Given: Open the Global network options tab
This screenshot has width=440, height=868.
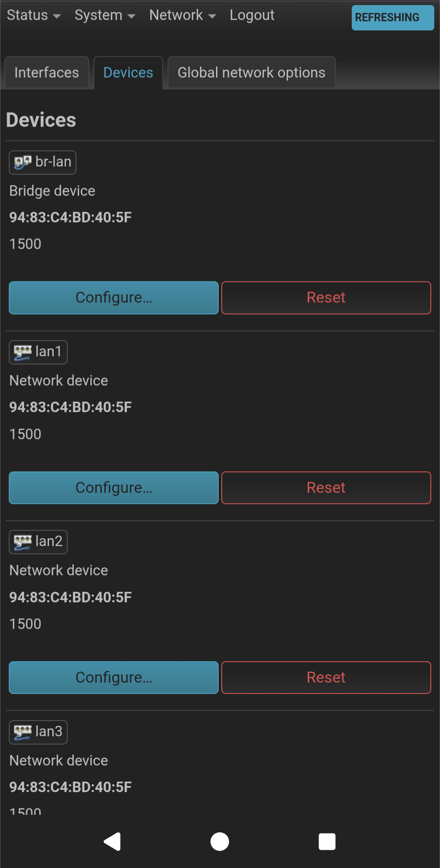Looking at the screenshot, I should 251,72.
